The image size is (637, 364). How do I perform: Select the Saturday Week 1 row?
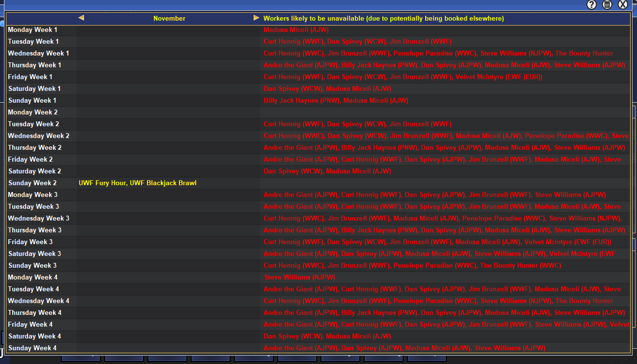tap(318, 89)
